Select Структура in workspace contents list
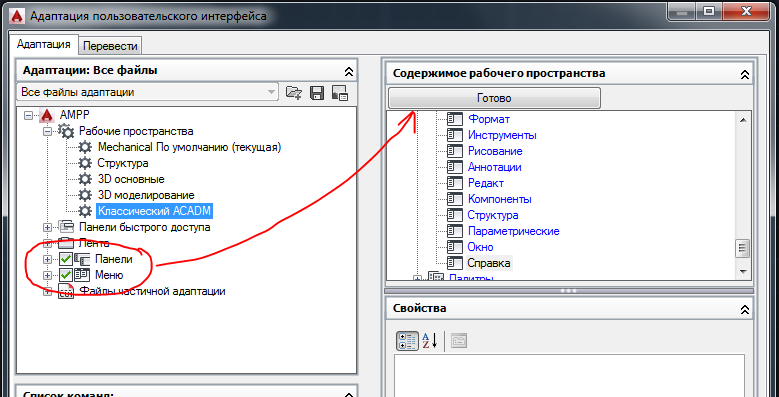 coord(493,215)
